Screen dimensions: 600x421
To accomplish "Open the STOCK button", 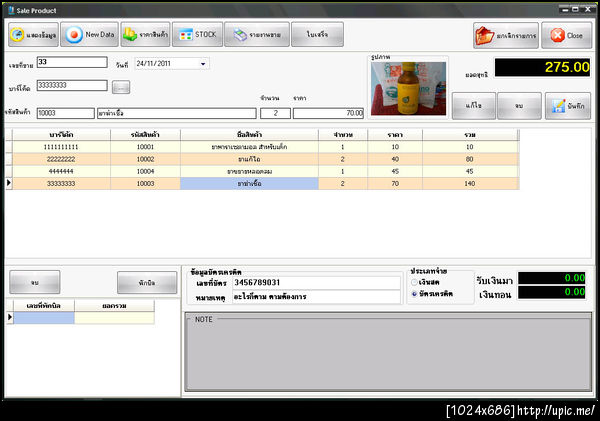I will coord(197,35).
